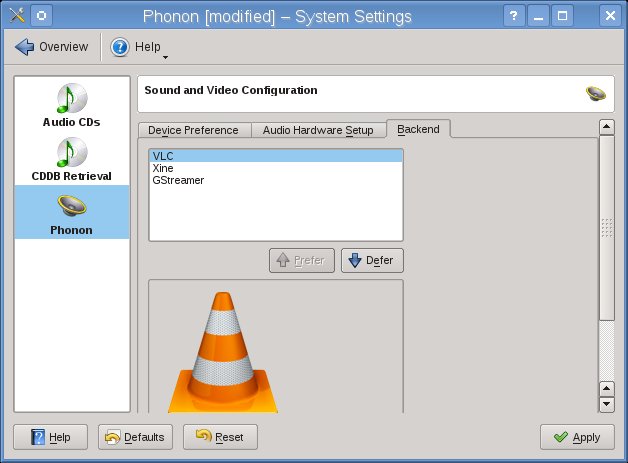This screenshot has height=463, width=628.
Task: Click the Reset button
Action: click(220, 437)
